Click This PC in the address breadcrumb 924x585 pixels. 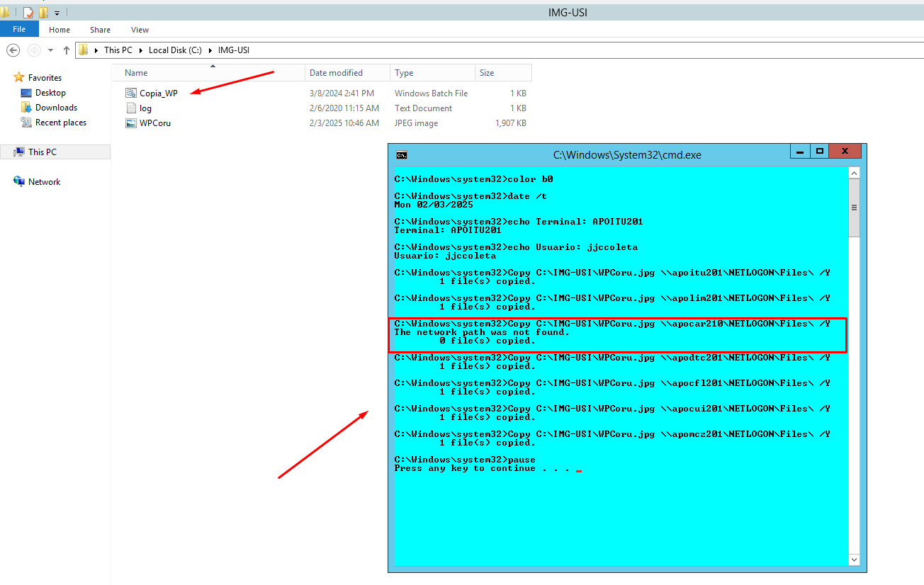118,50
